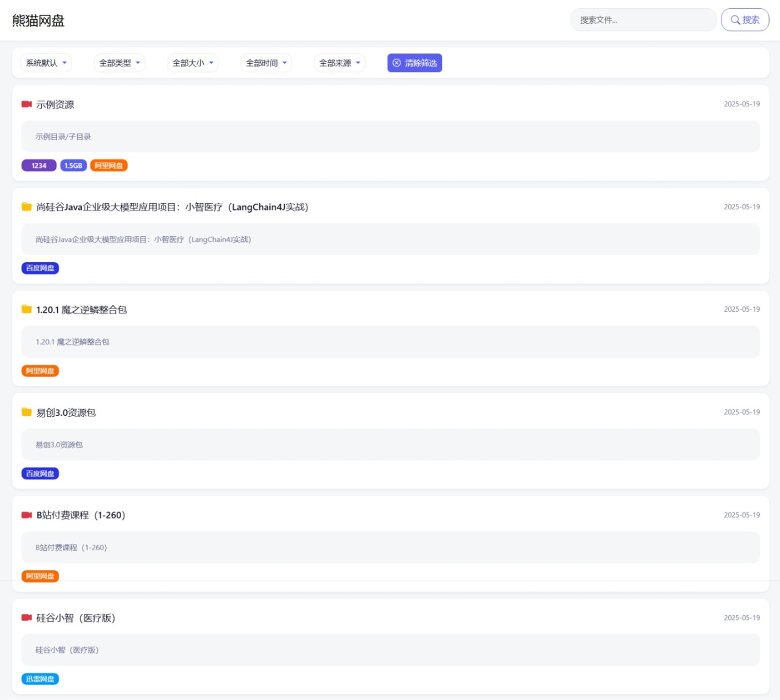Screen dimensions: 780x700
Task: Open the 熊猫网盘 site title link
Action: click(39, 21)
